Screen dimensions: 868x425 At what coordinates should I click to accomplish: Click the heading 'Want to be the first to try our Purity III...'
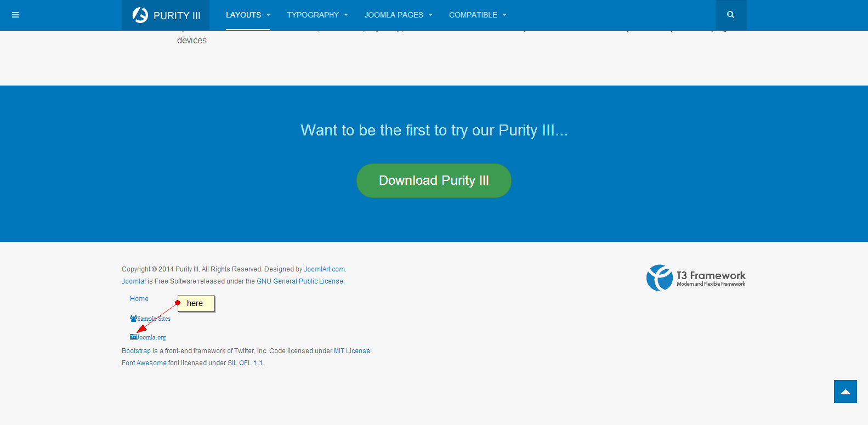pos(434,131)
